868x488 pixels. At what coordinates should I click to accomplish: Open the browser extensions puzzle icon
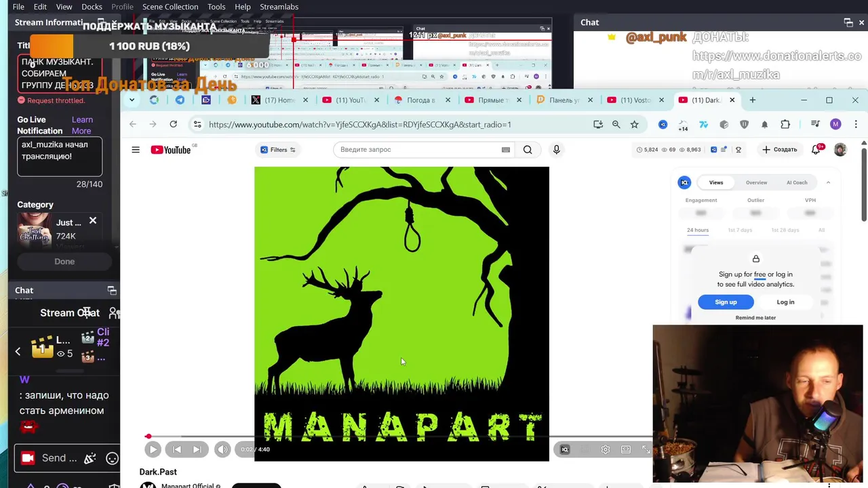pyautogui.click(x=785, y=125)
